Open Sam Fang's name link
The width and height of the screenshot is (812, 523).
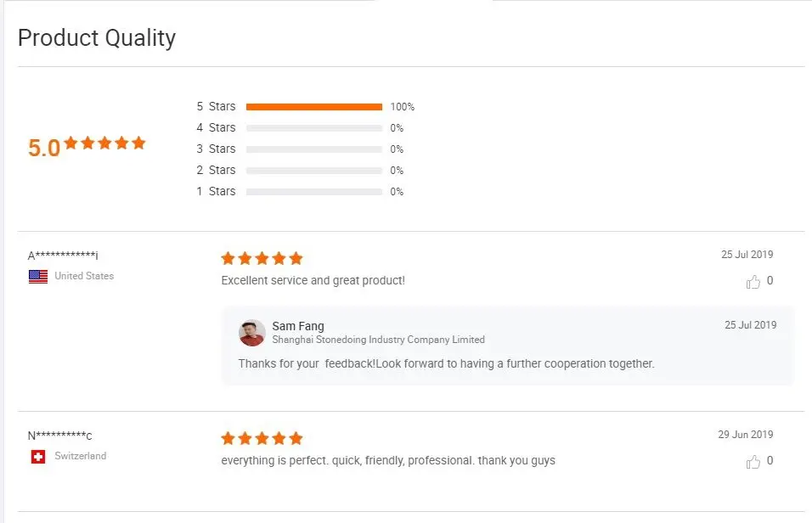click(x=298, y=326)
